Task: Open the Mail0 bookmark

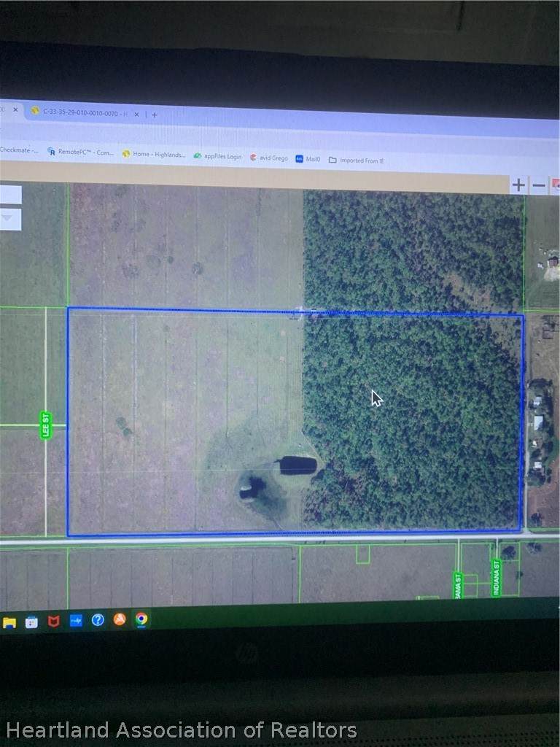Action: [308, 159]
